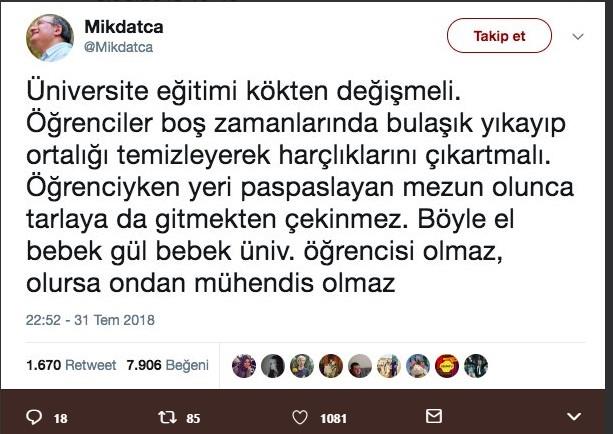Click the first liker avatar in the row

coord(244,366)
